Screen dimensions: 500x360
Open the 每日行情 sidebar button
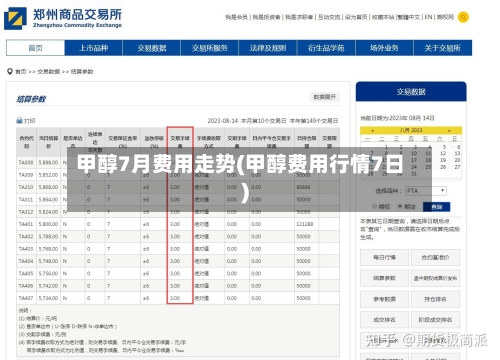tap(385, 257)
